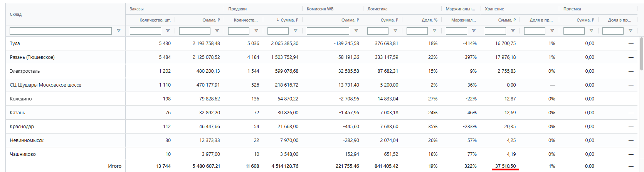This screenshot has width=644, height=172.
Task: Open filter icon for Заказы Сумма column
Action: click(x=217, y=31)
